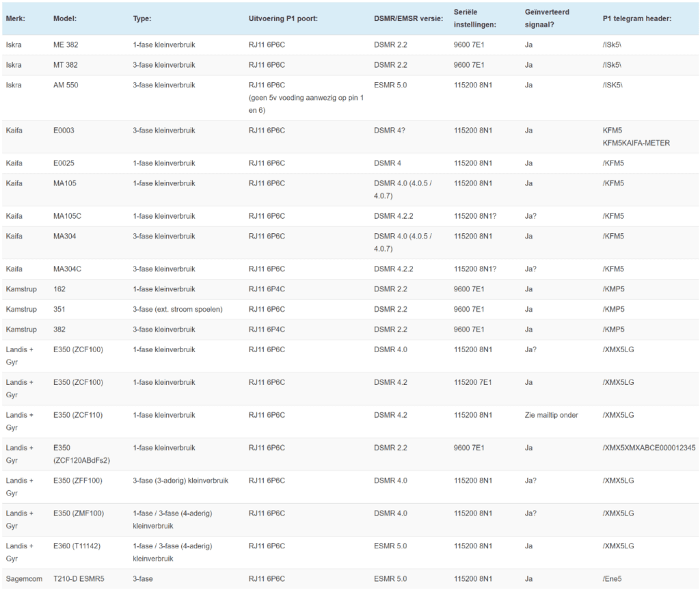This screenshot has height=590, width=700.
Task: Select the 'E360 (T11142)' model cell
Action: [x=77, y=546]
